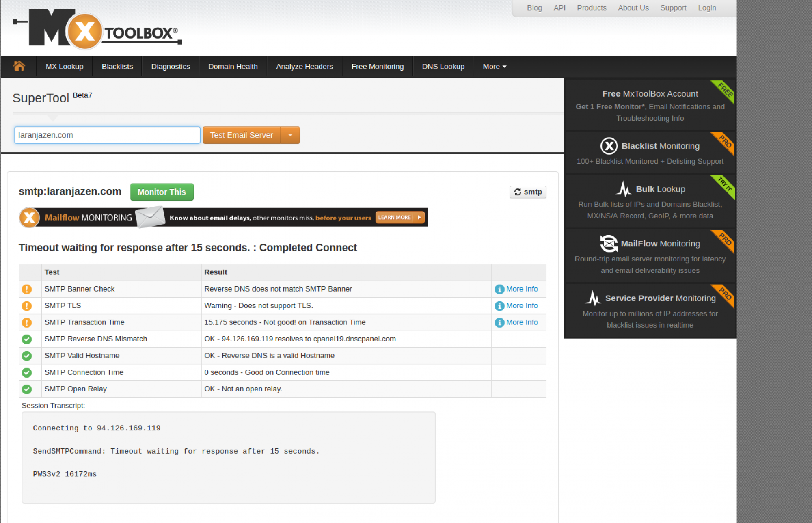Open the Blog link
Image resolution: width=812 pixels, height=523 pixels.
pyautogui.click(x=534, y=8)
